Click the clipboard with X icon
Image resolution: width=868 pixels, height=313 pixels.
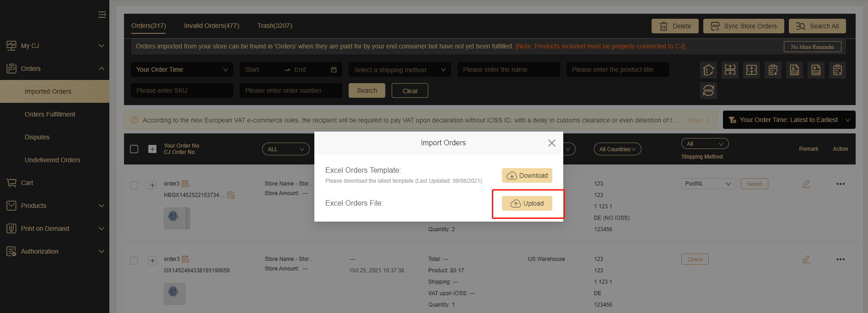[x=837, y=70]
